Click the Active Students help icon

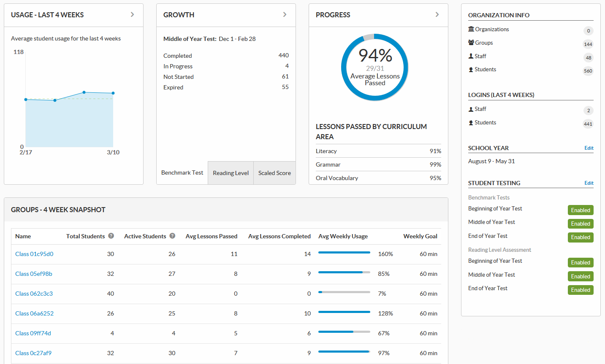pyautogui.click(x=172, y=236)
